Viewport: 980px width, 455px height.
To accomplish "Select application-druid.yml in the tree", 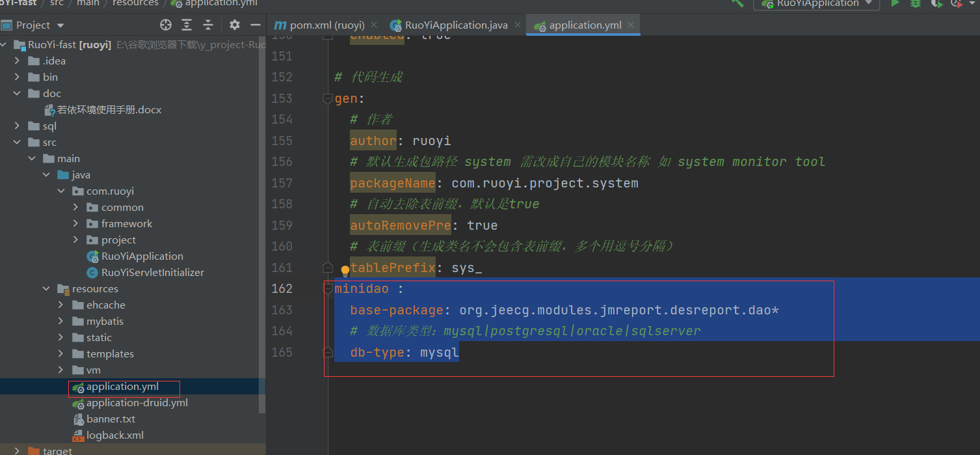I will [x=137, y=403].
